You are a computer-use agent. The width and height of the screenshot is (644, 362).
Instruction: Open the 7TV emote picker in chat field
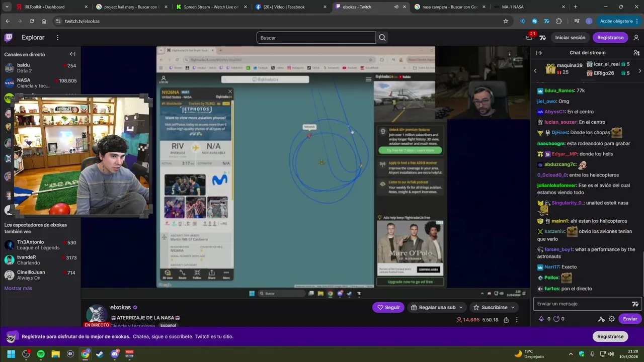[x=635, y=304]
